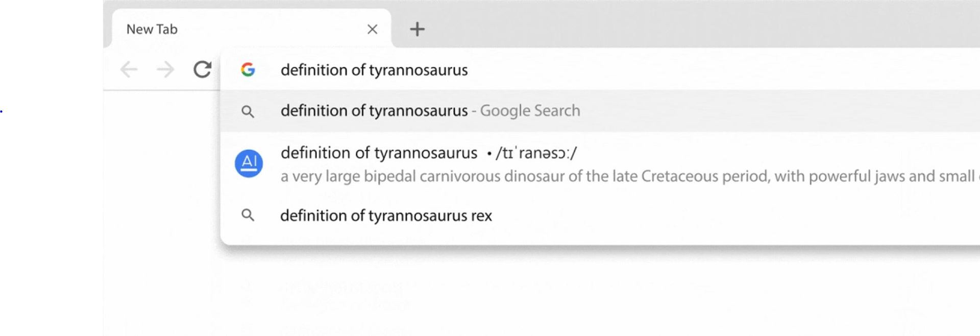Click empty space right of the address bar query
Image resolution: width=980 pixels, height=336 pixels.
point(715,70)
